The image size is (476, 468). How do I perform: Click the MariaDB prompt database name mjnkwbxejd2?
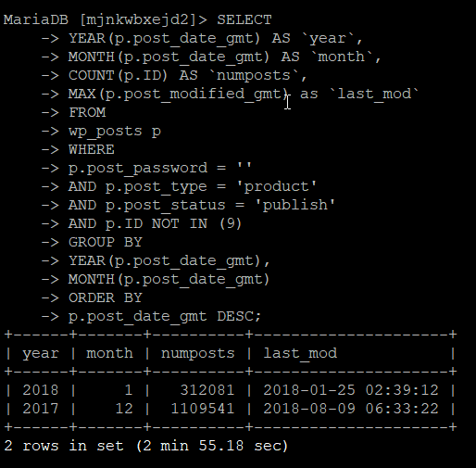(x=137, y=20)
